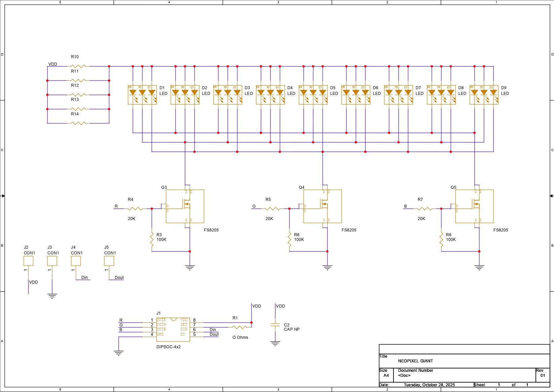
Task: Select the R8 100K resistor symbol
Action: [441, 238]
